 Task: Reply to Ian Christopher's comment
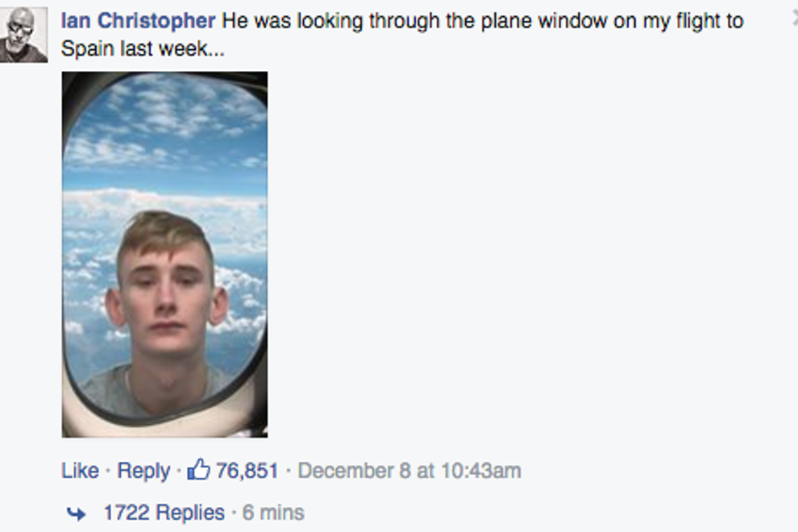143,471
